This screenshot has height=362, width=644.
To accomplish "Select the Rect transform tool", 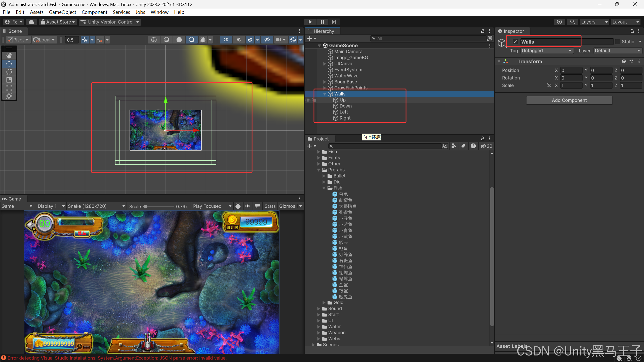I will tap(9, 88).
